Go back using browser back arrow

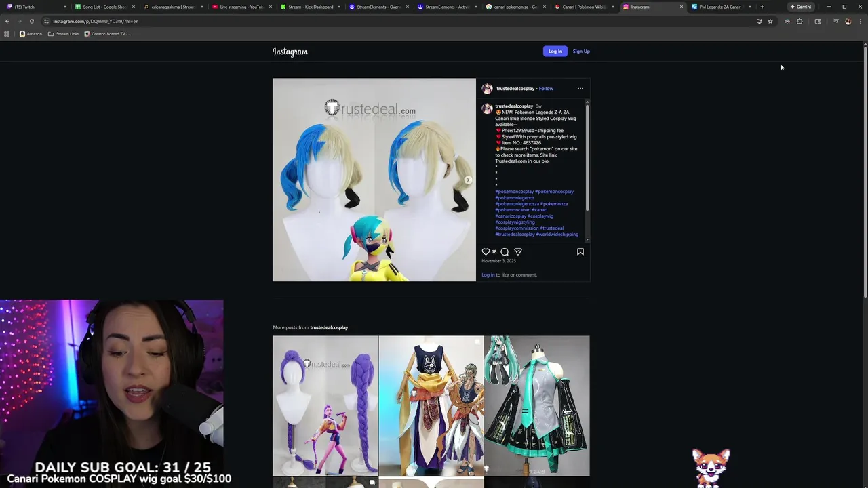point(7,21)
